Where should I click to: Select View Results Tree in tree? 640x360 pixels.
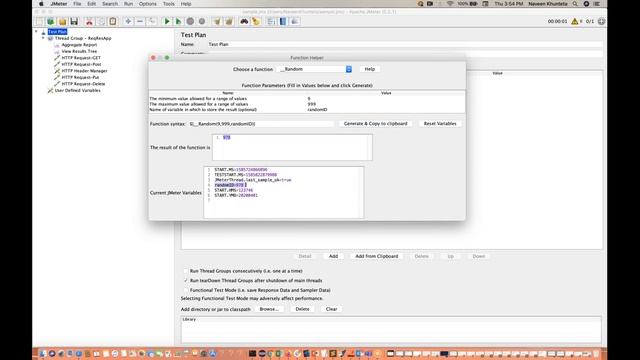[79, 51]
